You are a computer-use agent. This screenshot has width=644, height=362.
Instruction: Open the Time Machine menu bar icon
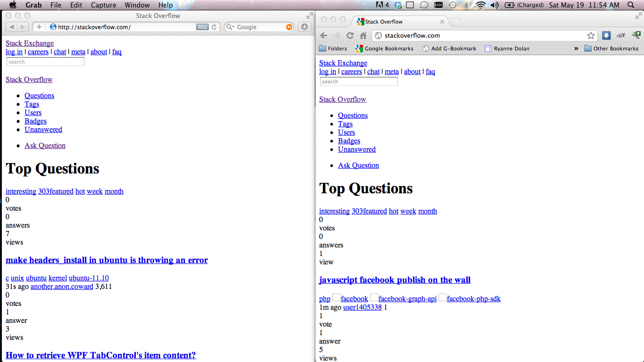452,5
